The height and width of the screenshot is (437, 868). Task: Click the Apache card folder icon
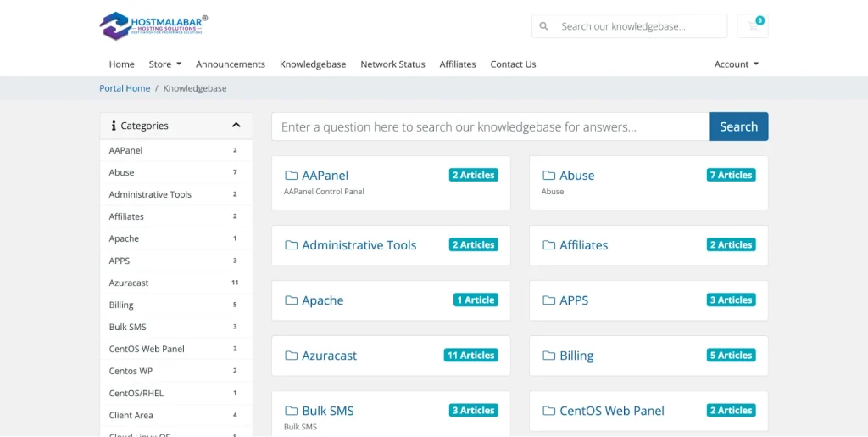[x=292, y=300]
